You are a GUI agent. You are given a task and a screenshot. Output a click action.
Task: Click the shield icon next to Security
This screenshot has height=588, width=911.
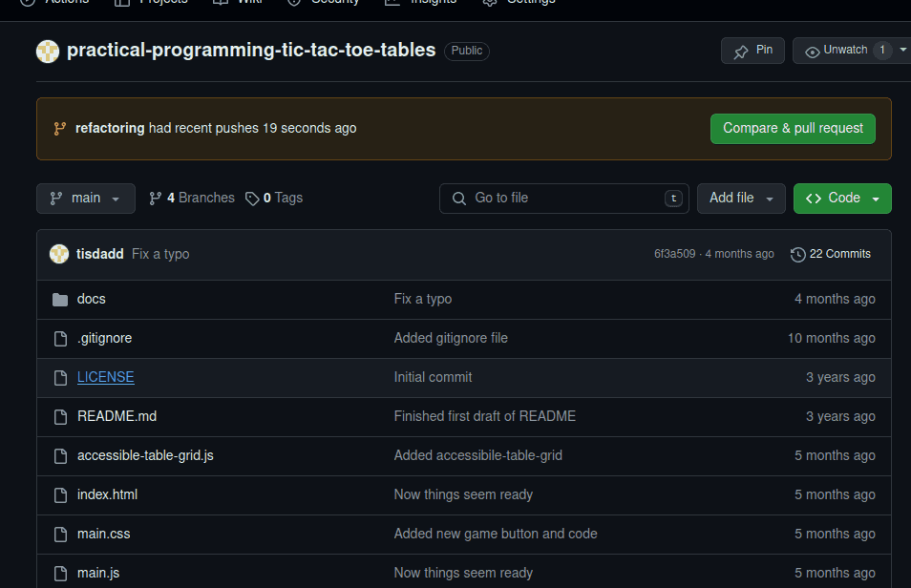tap(293, 2)
